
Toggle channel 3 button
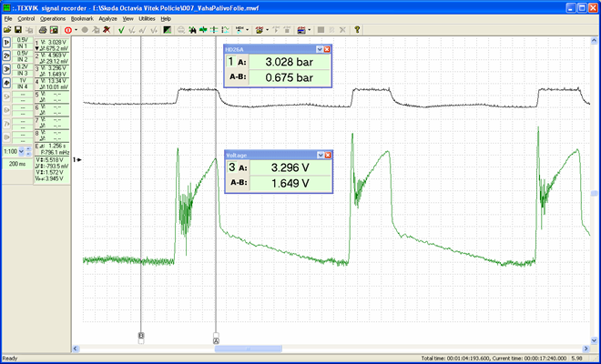point(6,69)
